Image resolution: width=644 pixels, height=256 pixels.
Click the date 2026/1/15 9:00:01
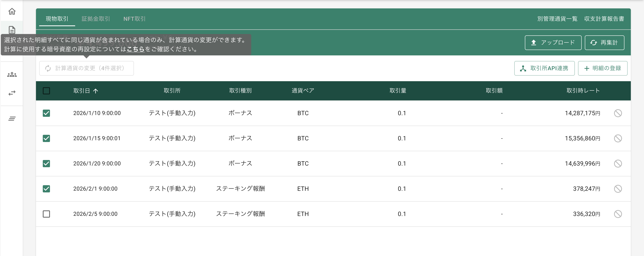(97, 138)
